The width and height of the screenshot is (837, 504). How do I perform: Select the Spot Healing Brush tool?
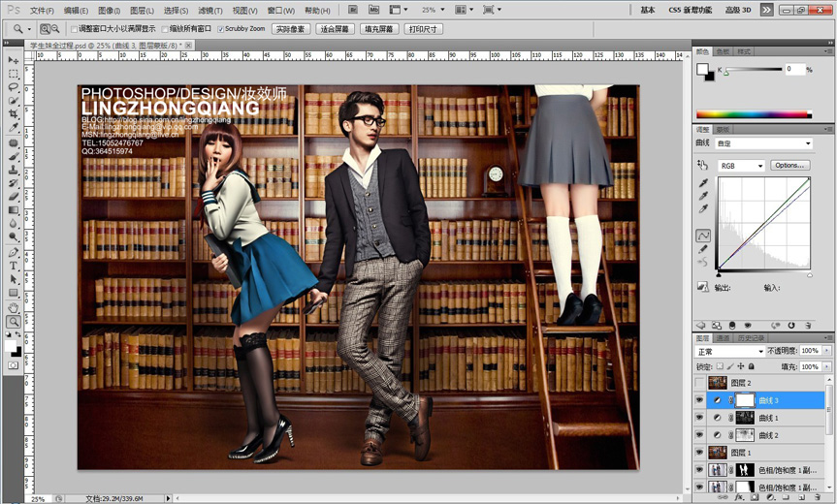13,142
